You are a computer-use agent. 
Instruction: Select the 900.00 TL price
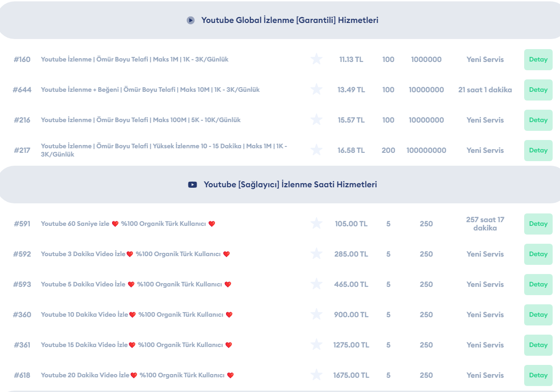351,314
